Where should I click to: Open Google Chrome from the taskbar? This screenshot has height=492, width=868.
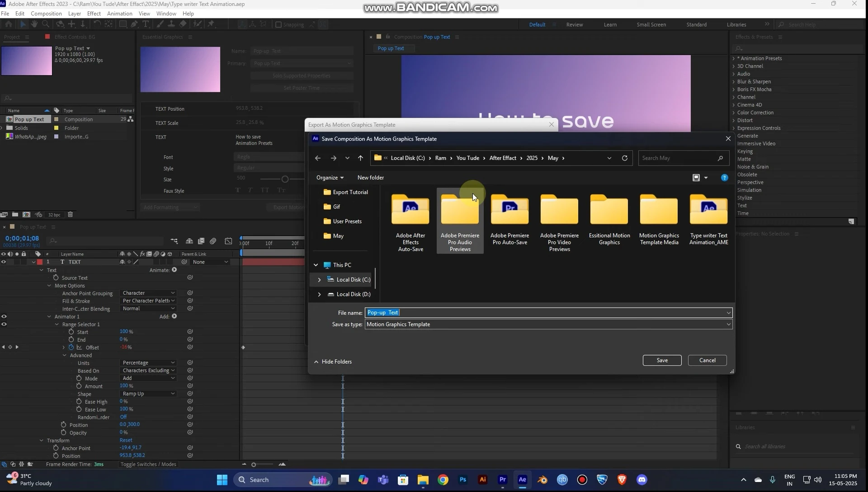[x=443, y=480]
